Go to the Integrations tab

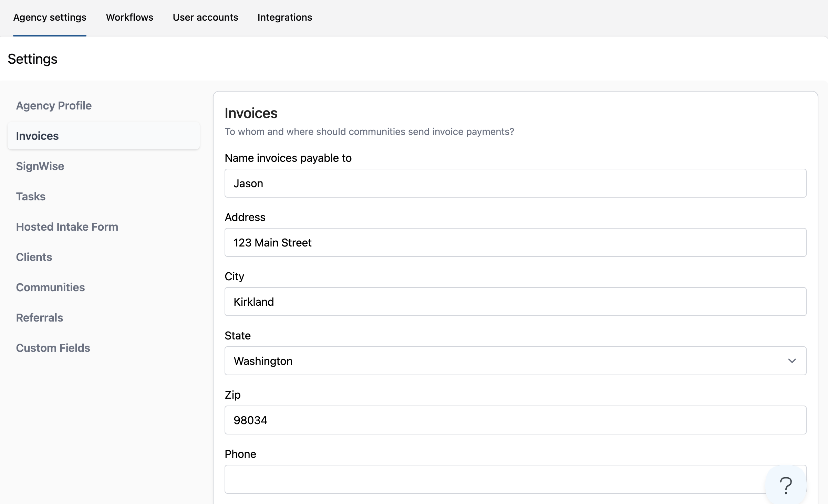tap(284, 17)
